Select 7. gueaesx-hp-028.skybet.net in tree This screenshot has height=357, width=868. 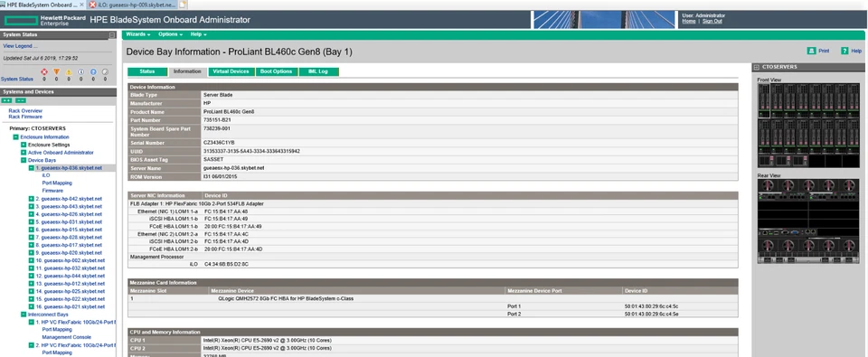[69, 238]
